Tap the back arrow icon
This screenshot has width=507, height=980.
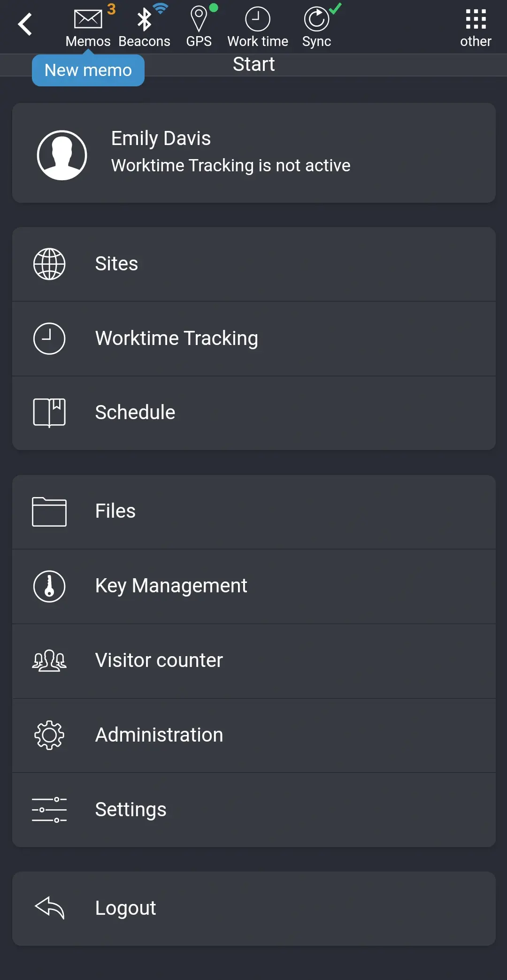pyautogui.click(x=25, y=24)
